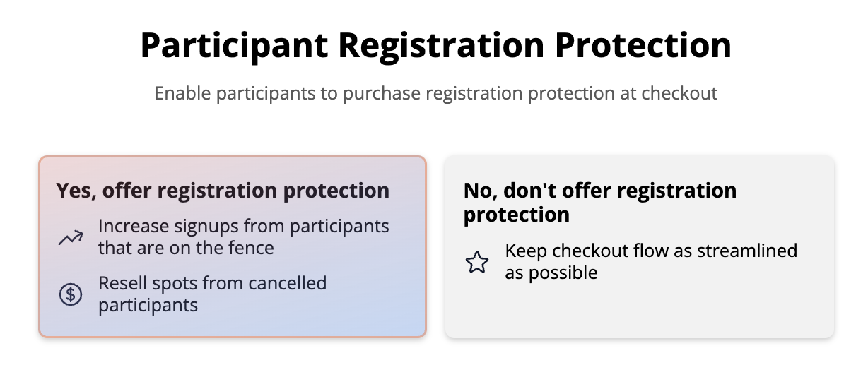The height and width of the screenshot is (377, 868).
Task: Click the trending-up arrow icon
Action: (70, 239)
